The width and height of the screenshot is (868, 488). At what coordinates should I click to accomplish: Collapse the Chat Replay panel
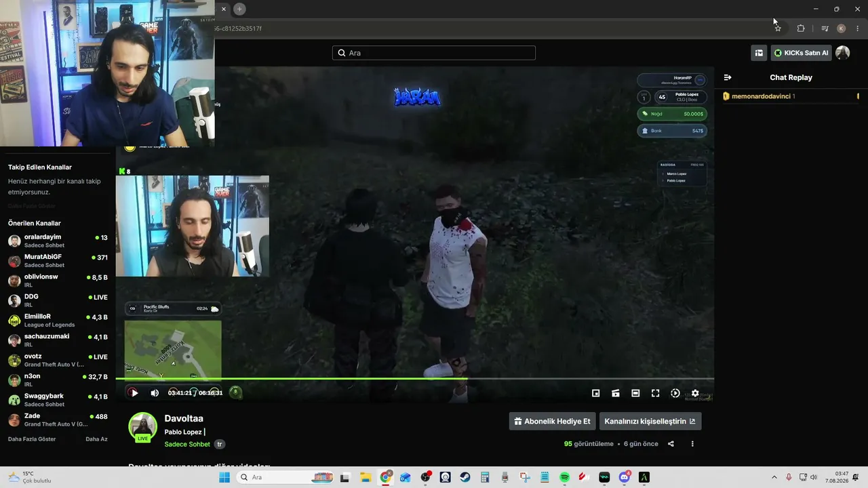728,77
